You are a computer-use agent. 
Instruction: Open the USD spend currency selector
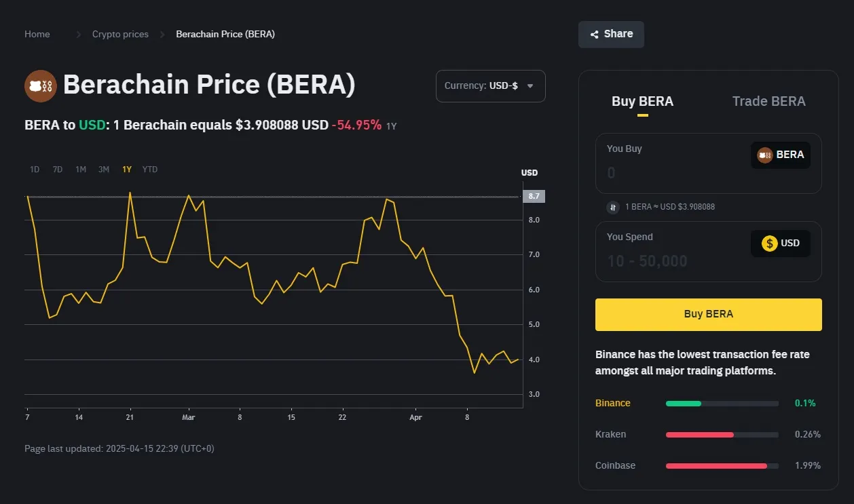click(781, 244)
